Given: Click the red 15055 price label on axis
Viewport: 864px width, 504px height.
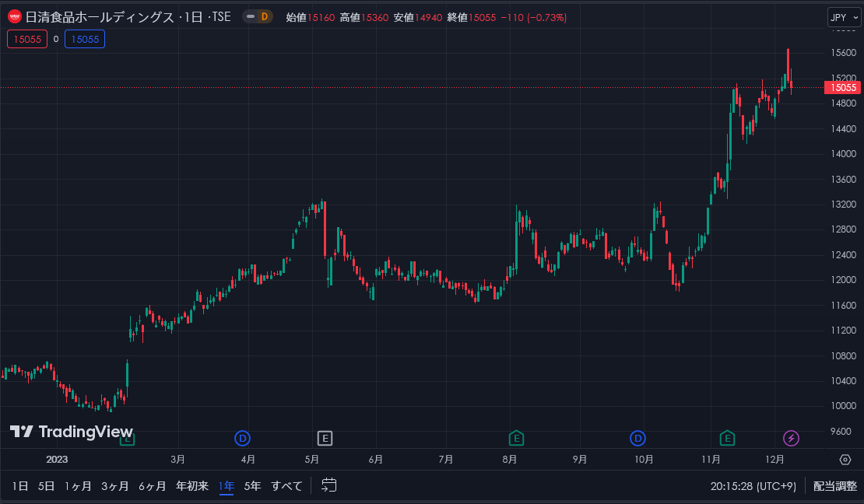Looking at the screenshot, I should point(842,88).
